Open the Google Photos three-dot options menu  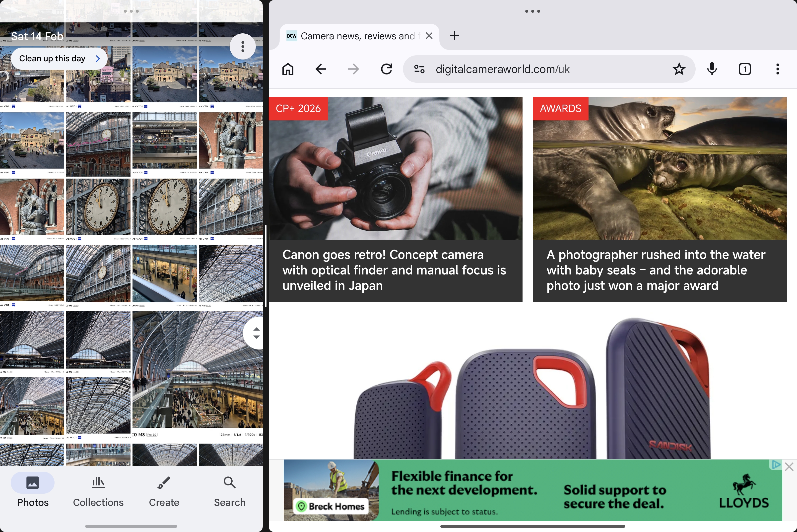pos(243,47)
